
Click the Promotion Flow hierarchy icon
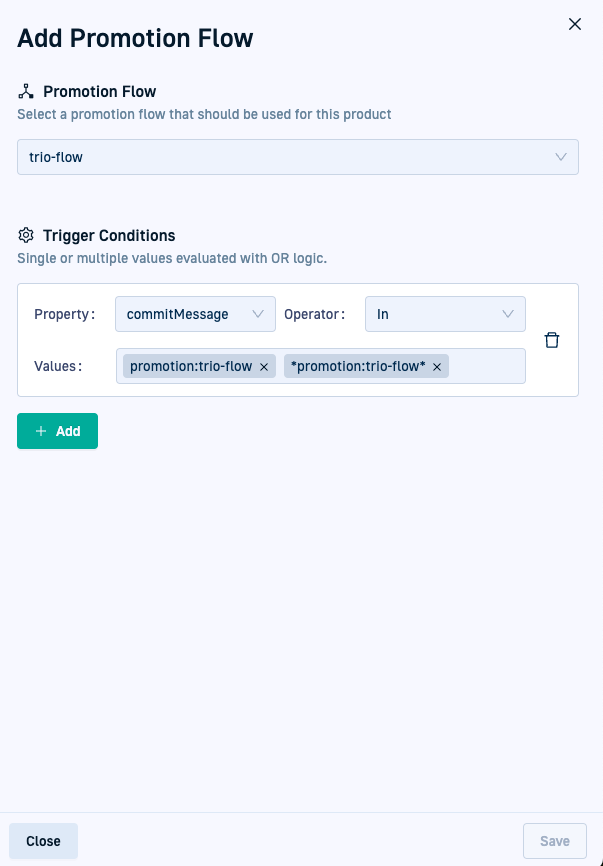(27, 92)
